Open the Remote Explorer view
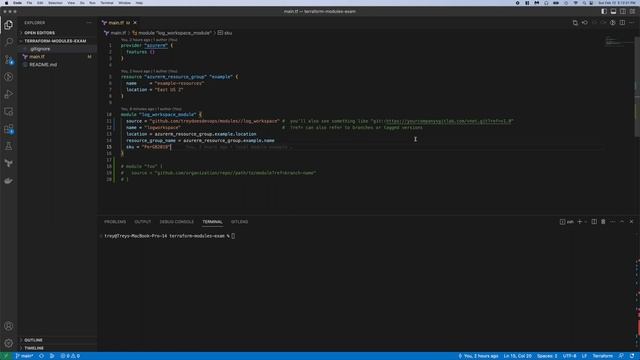 click(x=9, y=111)
